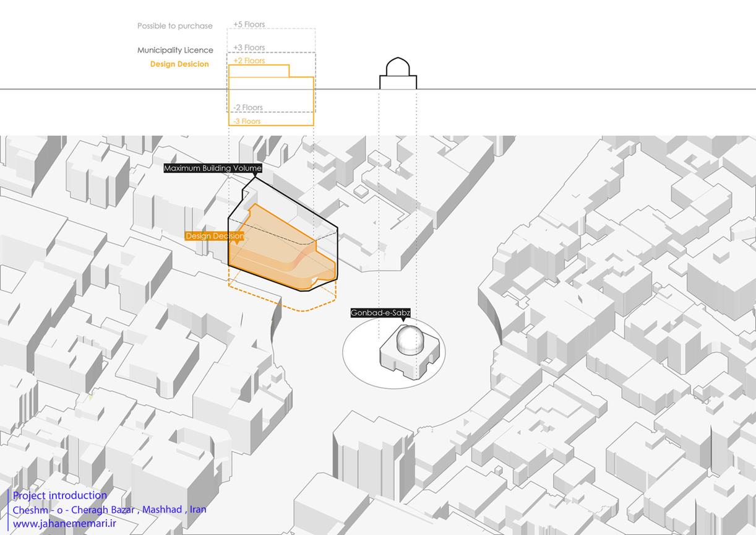Click the orange 'Design Decision' tag on map
Image resolution: width=756 pixels, height=535 pixels.
point(215,236)
